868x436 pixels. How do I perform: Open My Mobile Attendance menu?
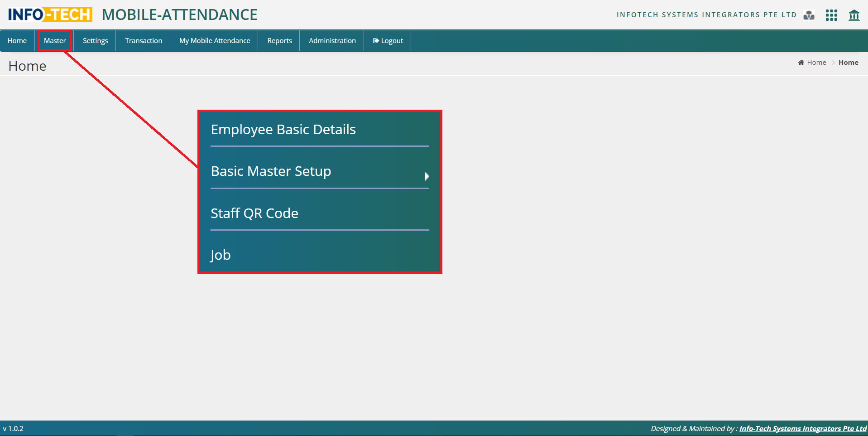tap(215, 41)
